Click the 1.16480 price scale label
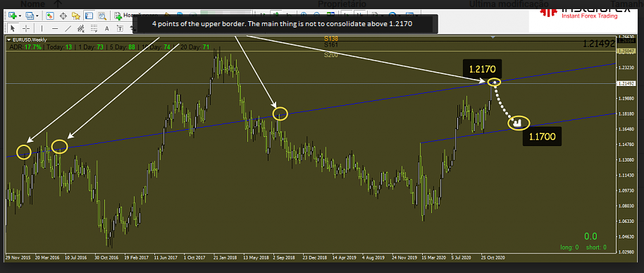The image size is (644, 273). 626,130
